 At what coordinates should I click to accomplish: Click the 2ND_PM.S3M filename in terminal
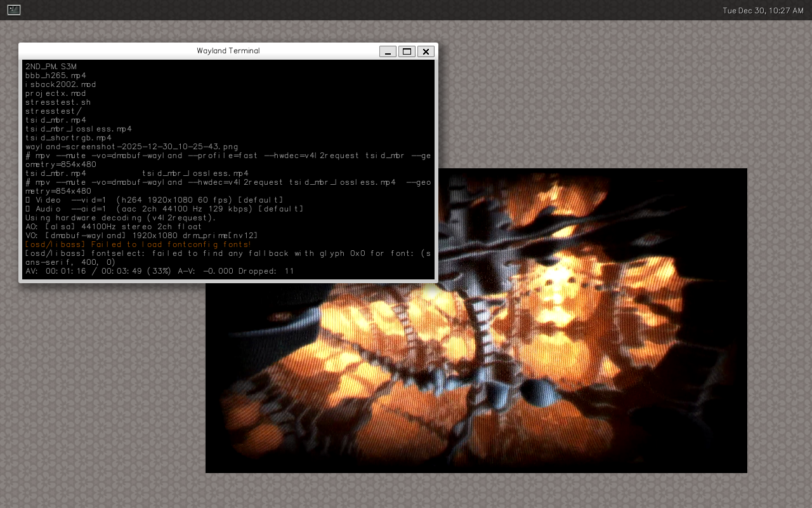coord(51,66)
